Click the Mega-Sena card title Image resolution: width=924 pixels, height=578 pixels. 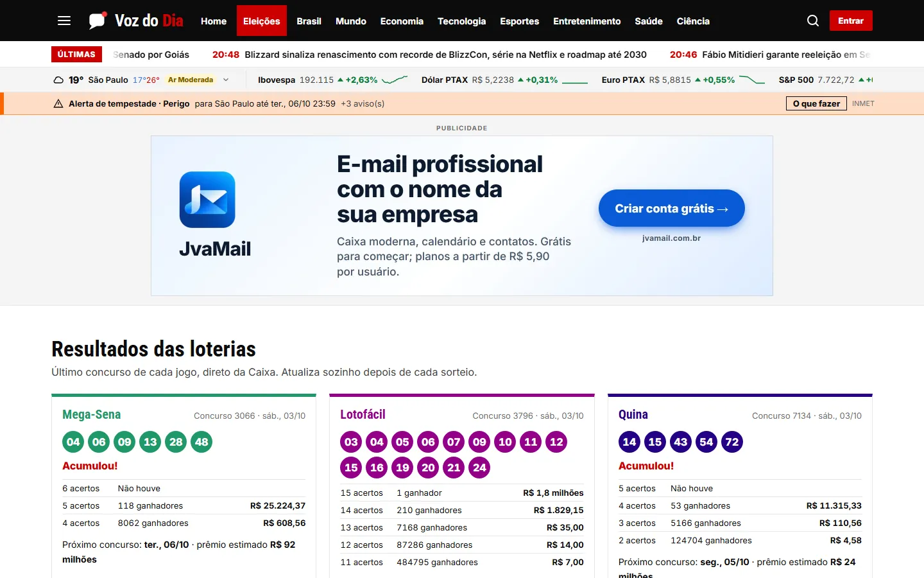coord(92,415)
